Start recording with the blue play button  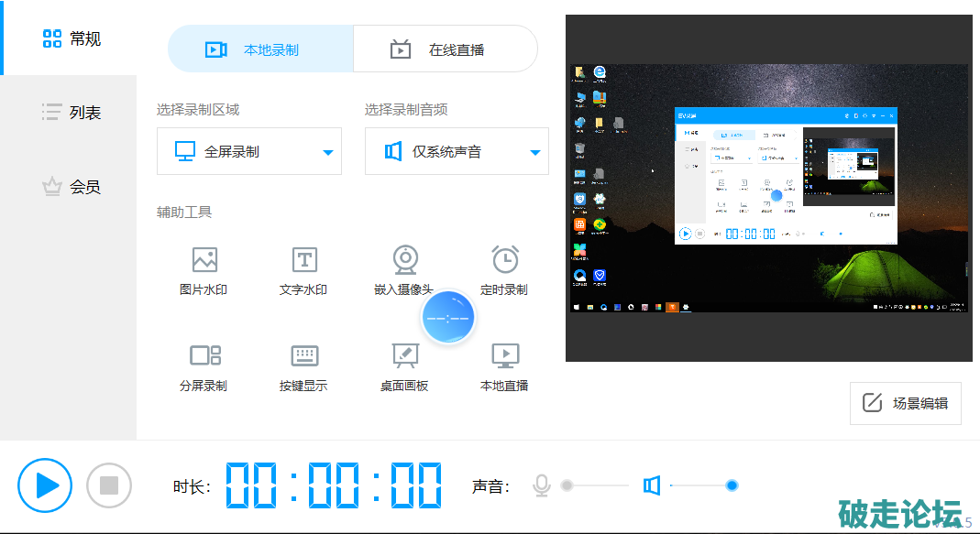45,485
